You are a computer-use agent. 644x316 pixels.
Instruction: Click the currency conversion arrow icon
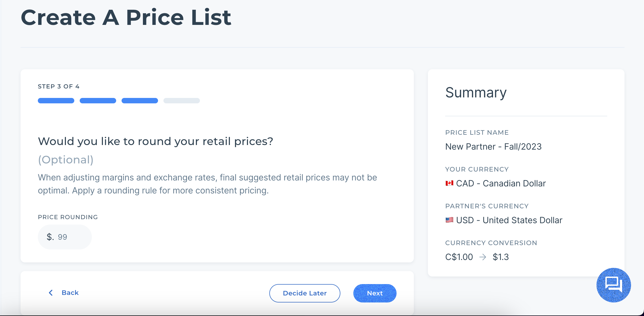click(x=483, y=257)
